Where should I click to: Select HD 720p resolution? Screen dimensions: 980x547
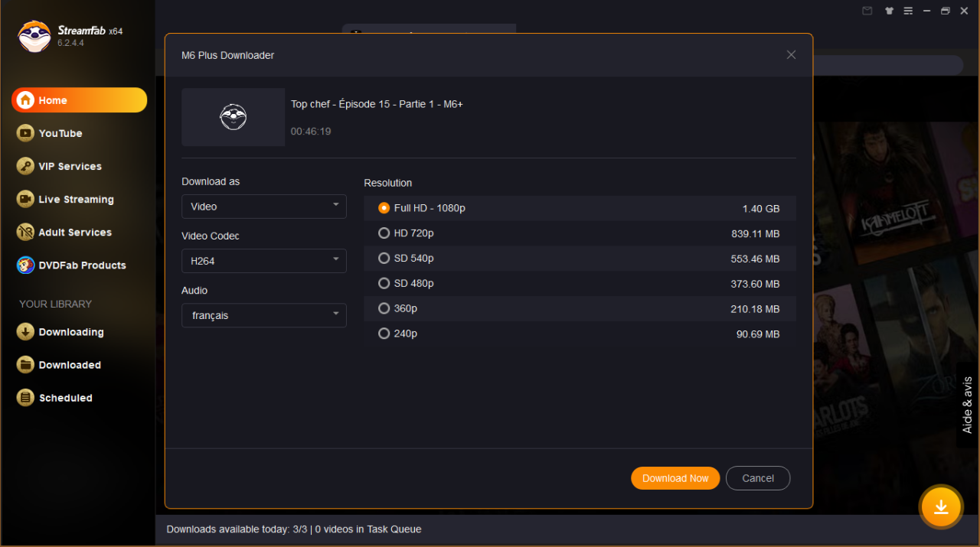pyautogui.click(x=384, y=233)
